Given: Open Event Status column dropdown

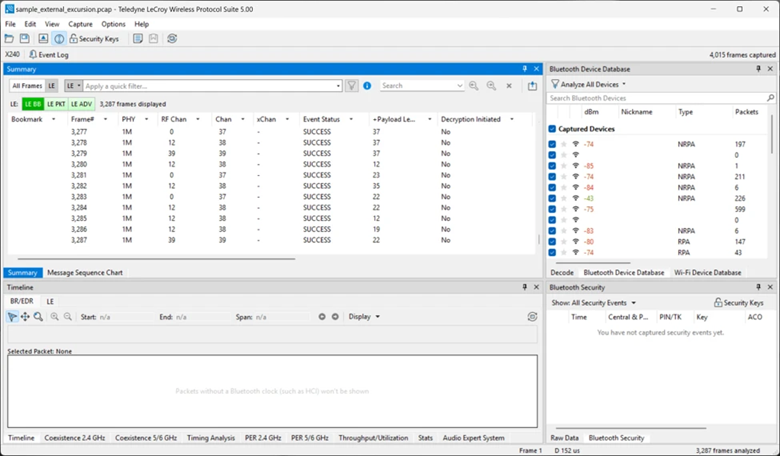Looking at the screenshot, I should 351,119.
